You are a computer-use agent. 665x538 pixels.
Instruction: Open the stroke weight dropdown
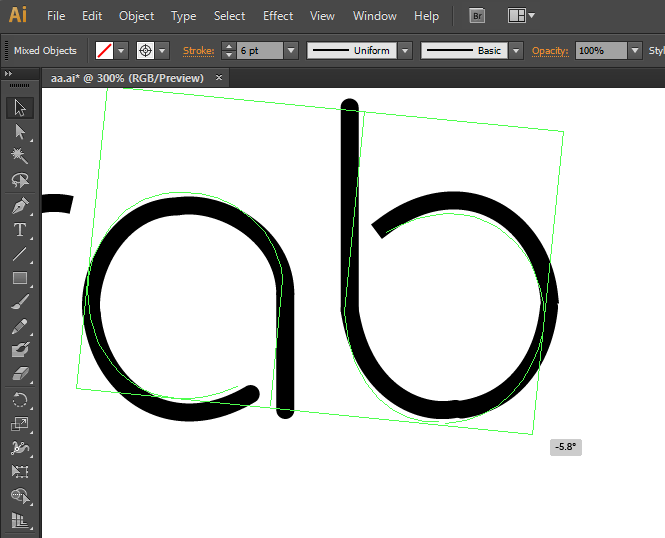click(x=291, y=51)
